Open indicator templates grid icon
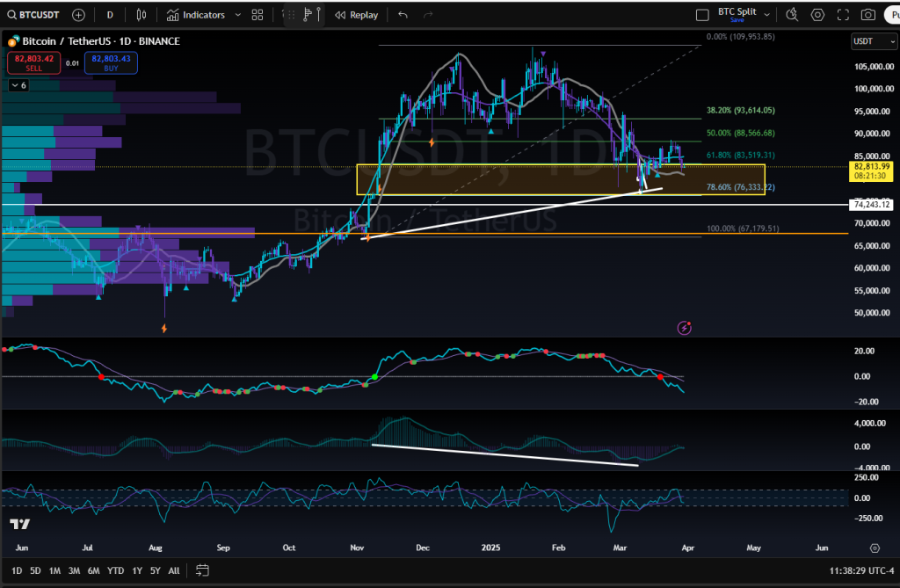The image size is (900, 588). 258,15
